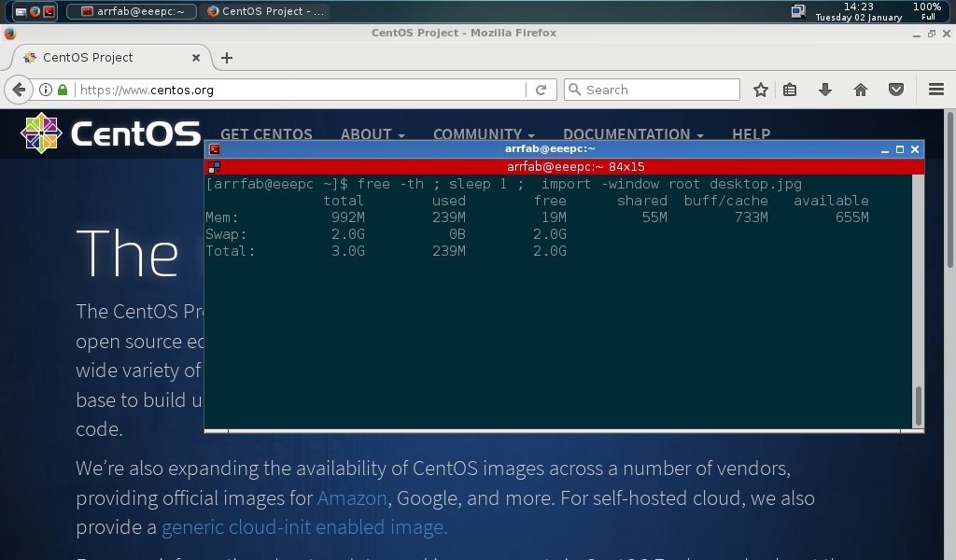Expand the DOCUMENTATION dropdown menu
The image size is (956, 560).
click(633, 134)
